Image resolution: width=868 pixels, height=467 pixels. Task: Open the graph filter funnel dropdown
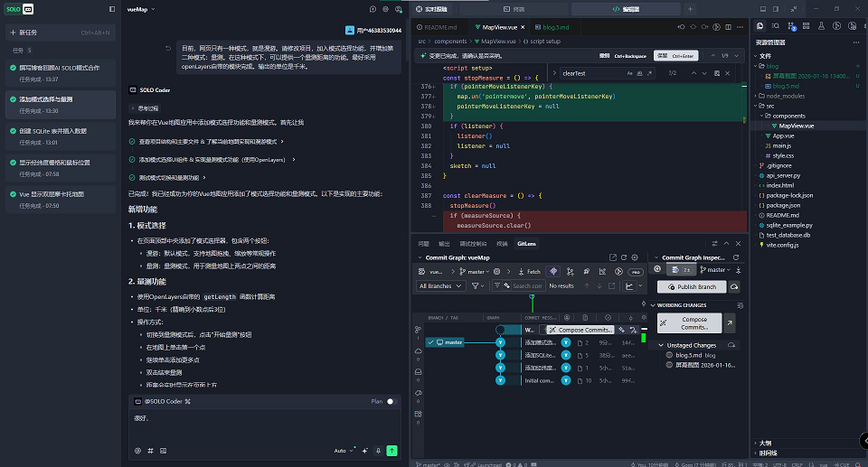477,286
